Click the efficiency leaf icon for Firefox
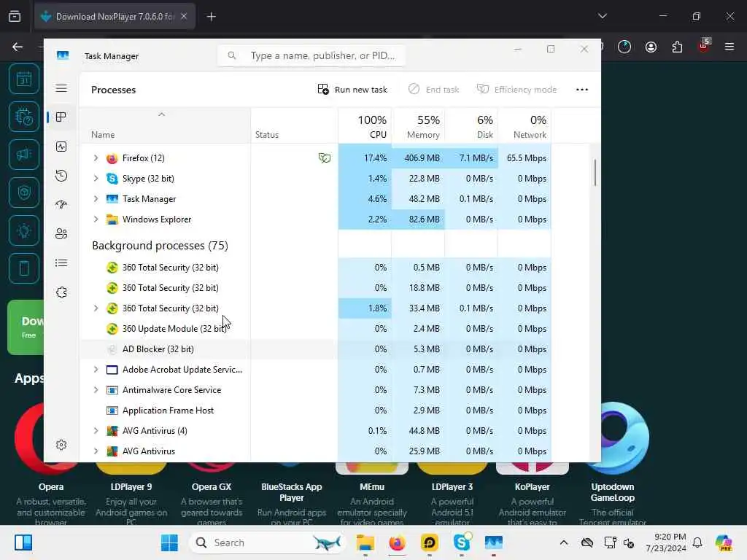The width and height of the screenshot is (747, 560). tap(325, 158)
